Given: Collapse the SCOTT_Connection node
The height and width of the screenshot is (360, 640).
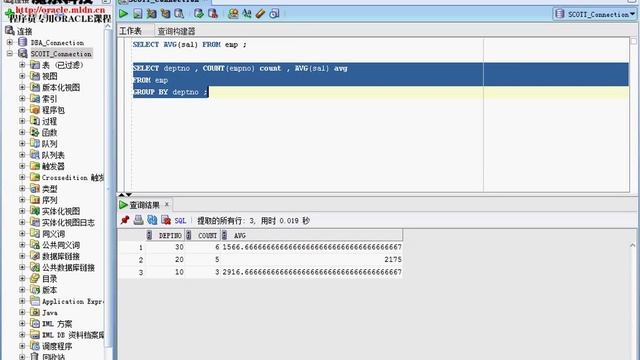Looking at the screenshot, I should pyautogui.click(x=10, y=53).
